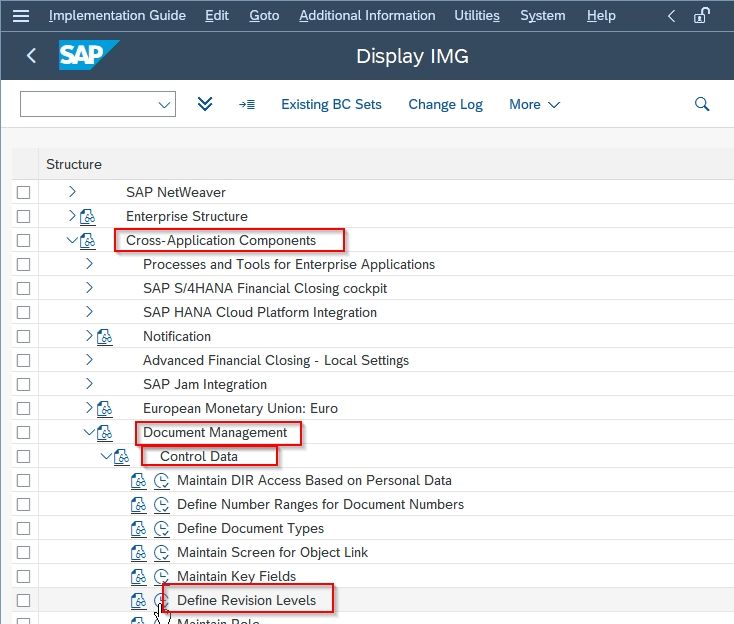Open documentation icon for Control Data

(x=121, y=456)
